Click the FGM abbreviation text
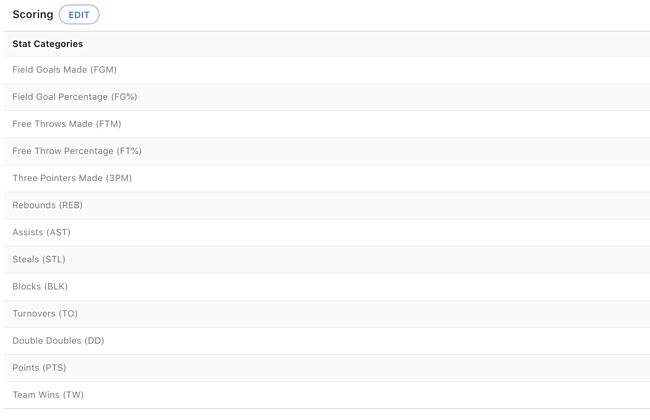Viewport: 650px width, 420px height. 103,70
